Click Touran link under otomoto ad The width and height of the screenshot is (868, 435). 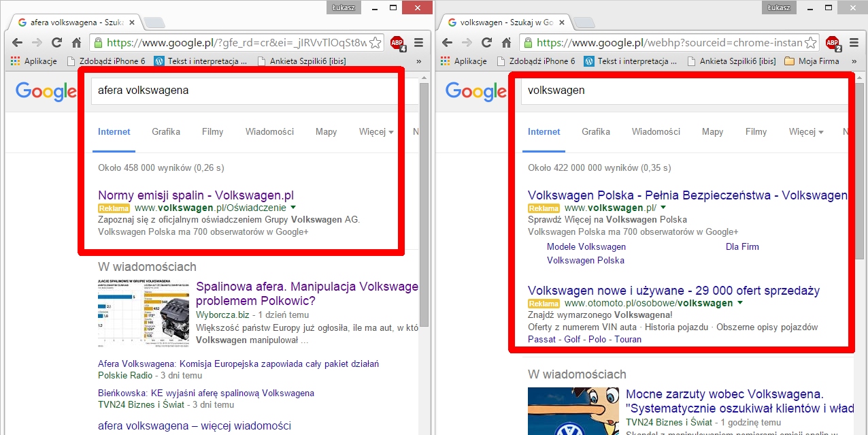(x=629, y=339)
